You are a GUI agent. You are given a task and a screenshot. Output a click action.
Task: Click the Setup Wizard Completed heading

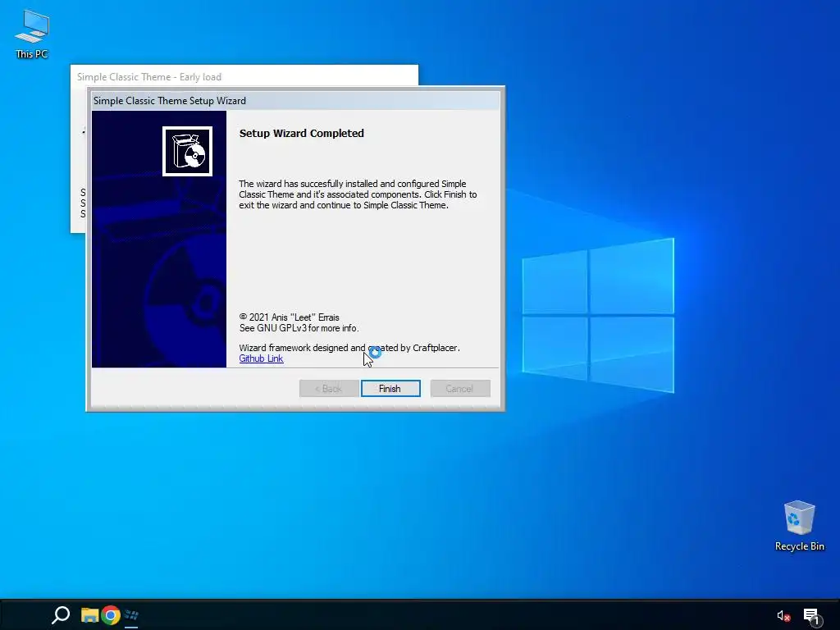pos(302,134)
